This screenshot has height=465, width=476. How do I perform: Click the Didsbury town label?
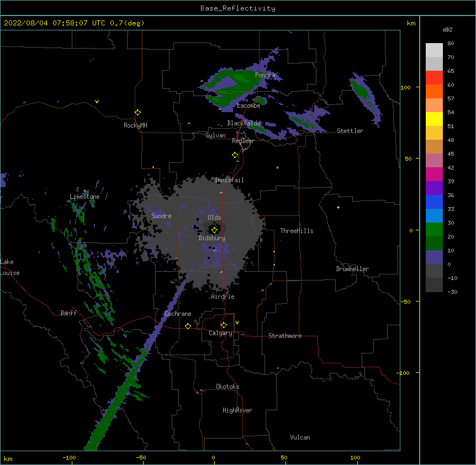tap(212, 238)
